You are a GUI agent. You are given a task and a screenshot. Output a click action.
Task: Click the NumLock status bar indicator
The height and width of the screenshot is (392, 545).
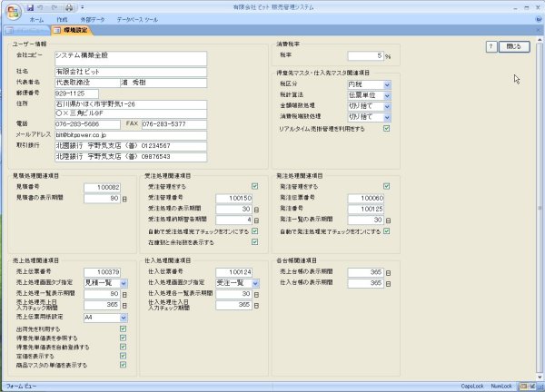501,386
